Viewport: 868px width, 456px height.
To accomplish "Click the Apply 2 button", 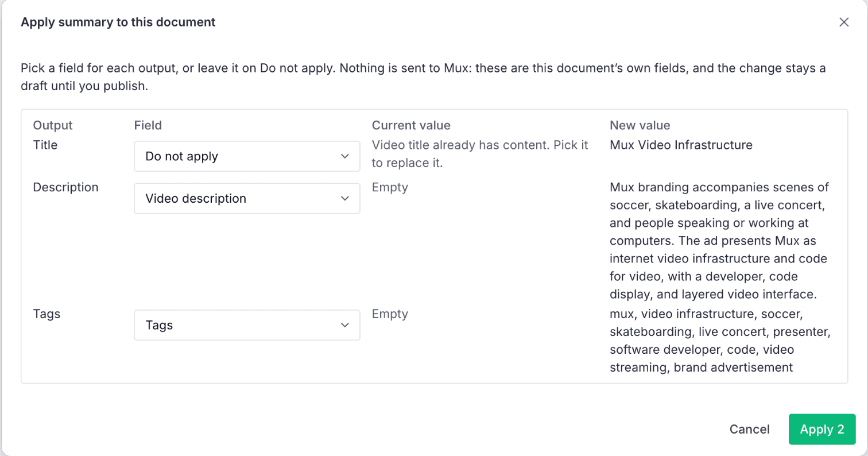I will click(822, 430).
